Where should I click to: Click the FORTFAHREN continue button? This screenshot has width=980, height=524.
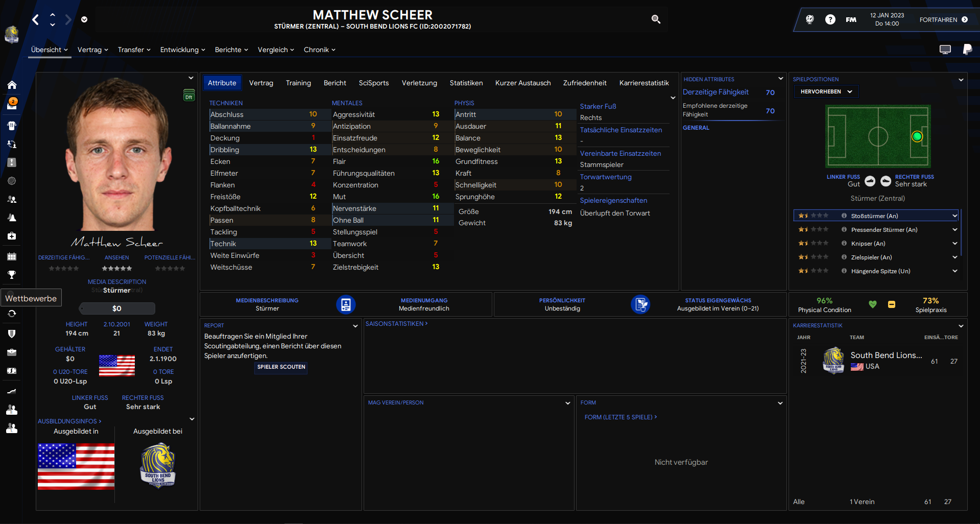click(943, 19)
